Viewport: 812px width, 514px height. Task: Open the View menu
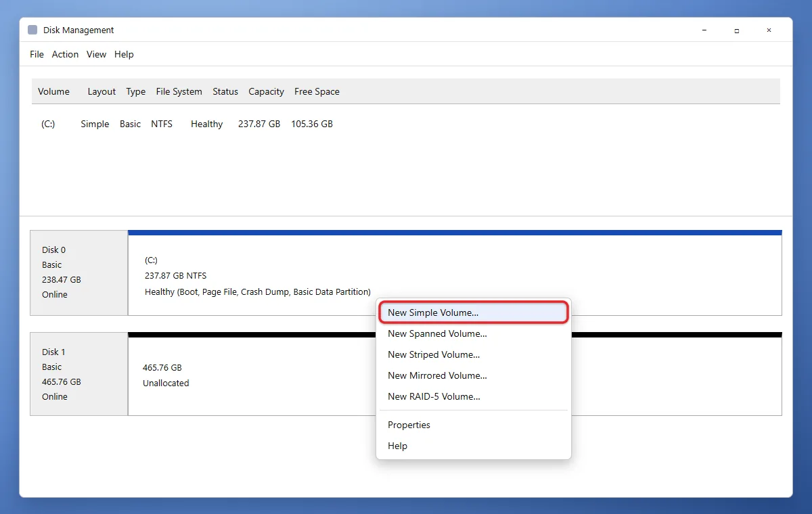pyautogui.click(x=96, y=54)
